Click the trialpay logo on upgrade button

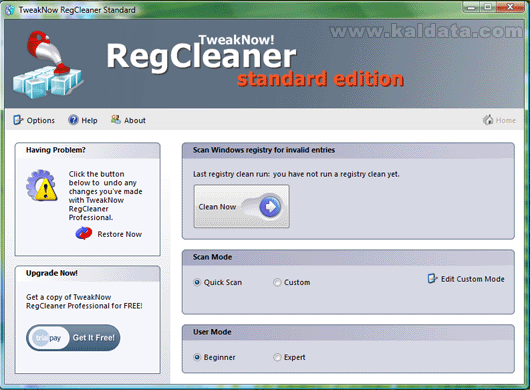48,338
